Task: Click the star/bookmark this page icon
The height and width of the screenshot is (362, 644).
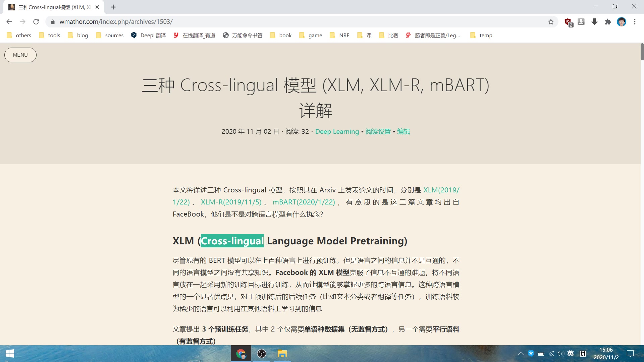Action: tap(551, 21)
